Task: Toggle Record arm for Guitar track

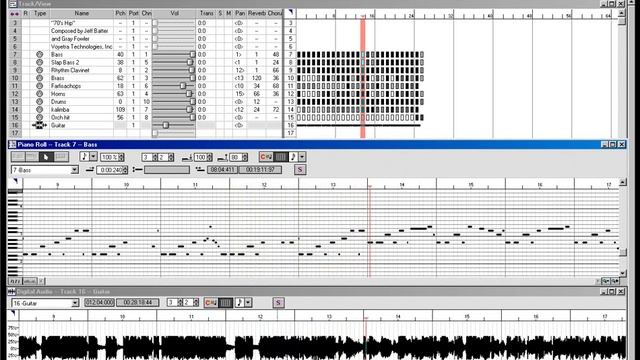Action: [x=26, y=125]
